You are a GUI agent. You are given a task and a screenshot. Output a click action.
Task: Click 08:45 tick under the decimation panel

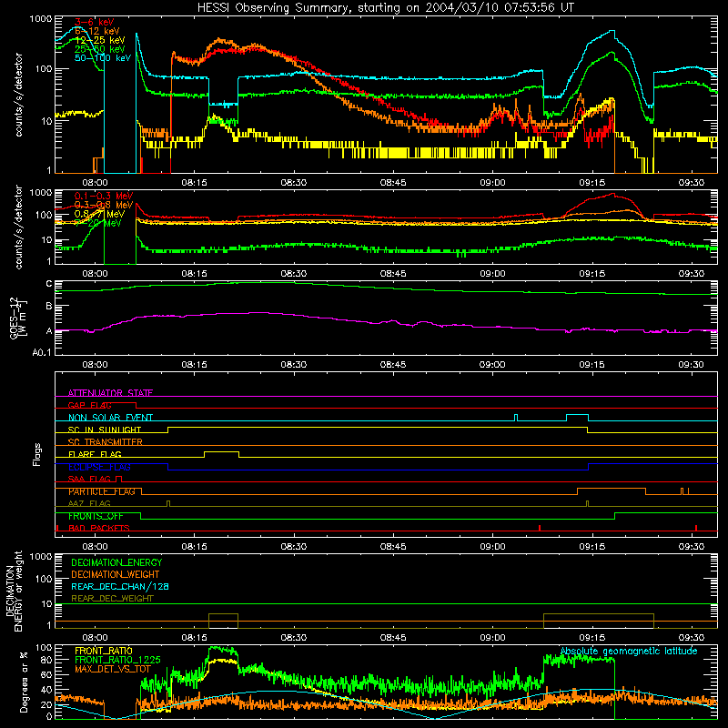coord(393,638)
